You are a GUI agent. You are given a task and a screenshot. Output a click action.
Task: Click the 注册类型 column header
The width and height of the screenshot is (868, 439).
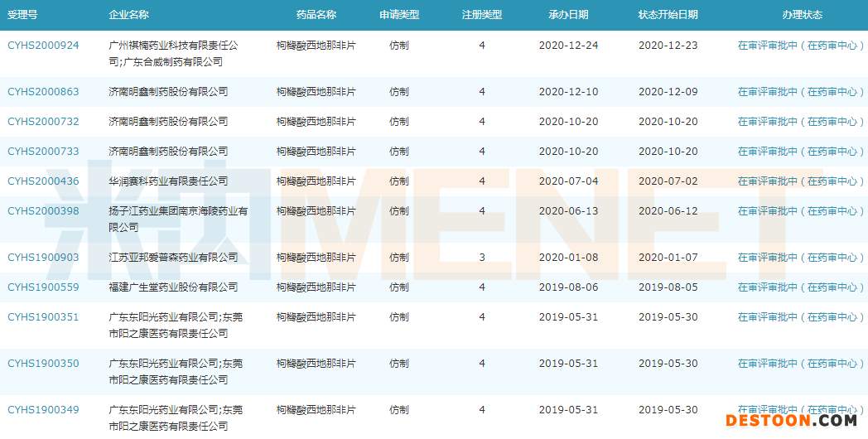tap(482, 15)
